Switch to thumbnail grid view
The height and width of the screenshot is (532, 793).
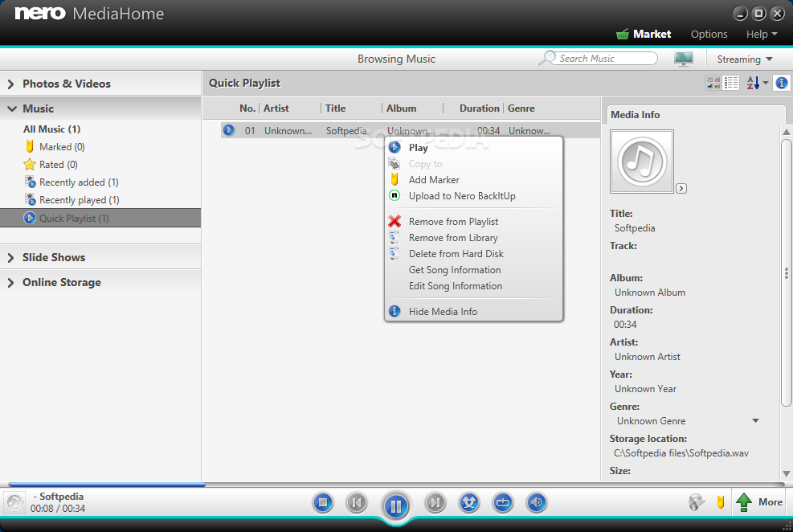pyautogui.click(x=713, y=83)
